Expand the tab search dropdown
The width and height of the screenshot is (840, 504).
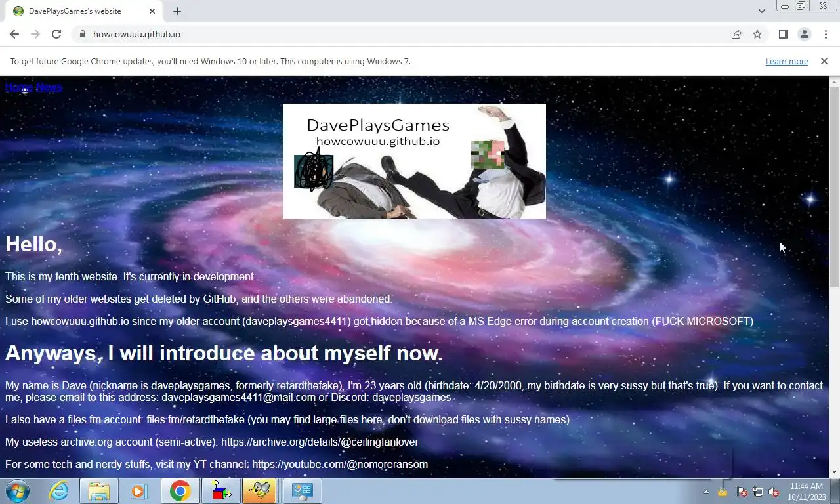pos(761,11)
